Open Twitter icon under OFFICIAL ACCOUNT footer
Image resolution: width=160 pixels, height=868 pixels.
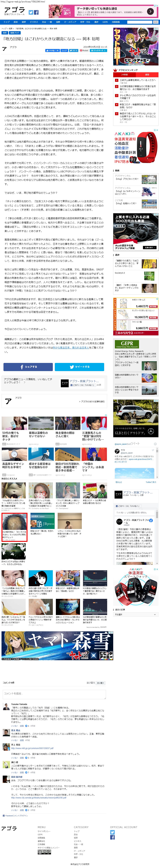[x=112, y=832]
